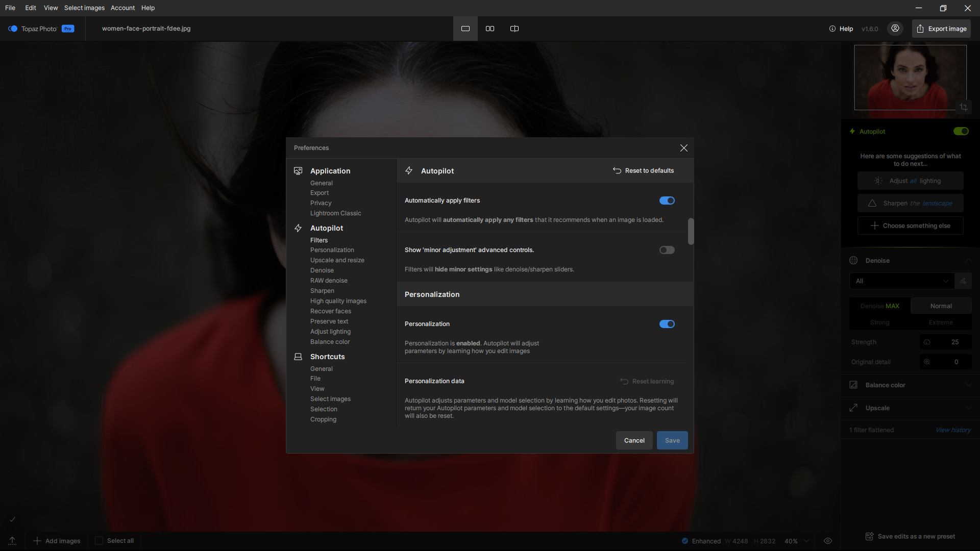Click the Original detail auto icon
The width and height of the screenshot is (980, 551).
coord(927,362)
